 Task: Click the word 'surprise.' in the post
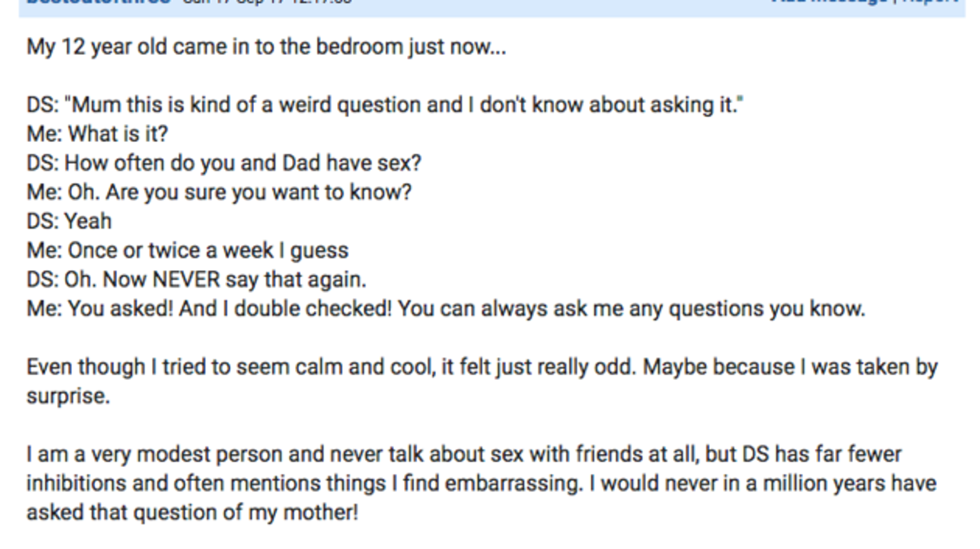click(68, 397)
